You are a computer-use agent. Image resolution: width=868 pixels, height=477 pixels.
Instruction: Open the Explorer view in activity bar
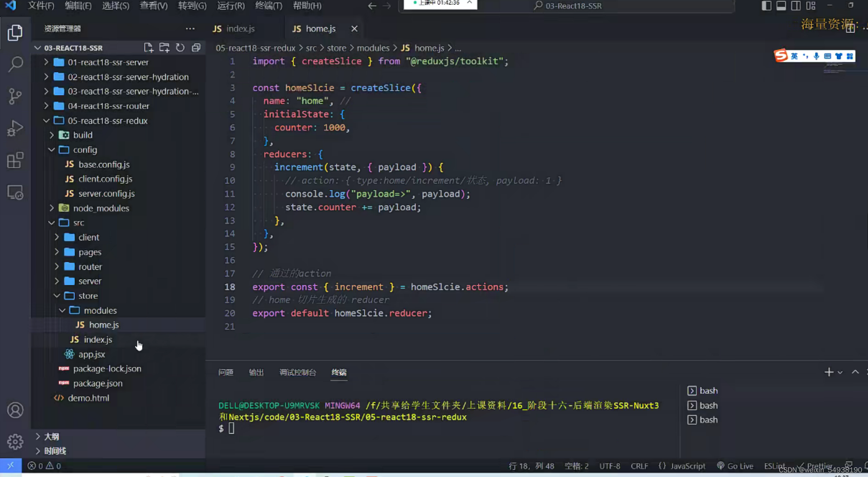(15, 33)
